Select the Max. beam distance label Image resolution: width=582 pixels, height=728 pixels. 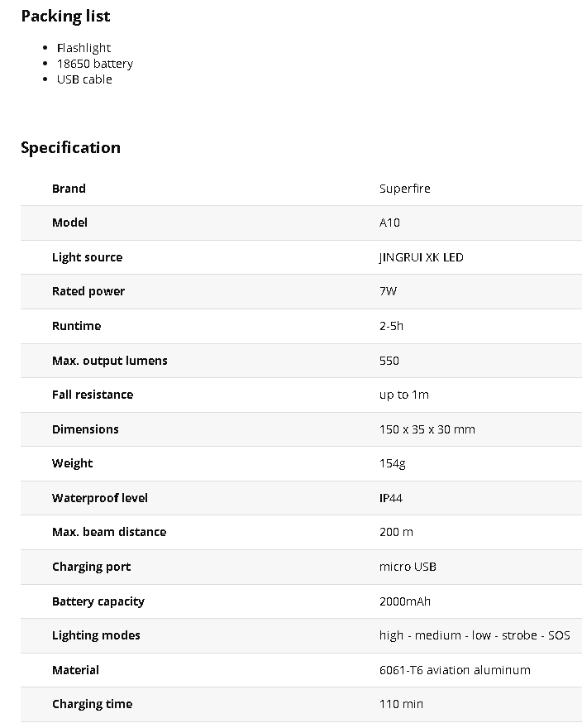[108, 532]
